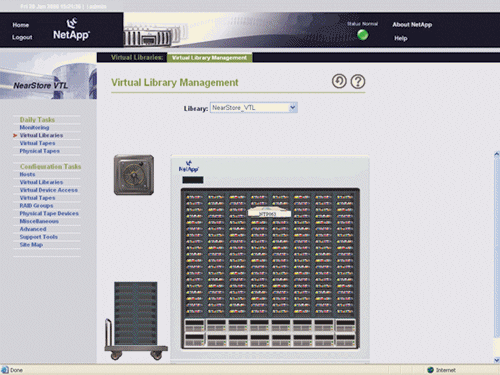Open About NetApp link

click(x=412, y=25)
